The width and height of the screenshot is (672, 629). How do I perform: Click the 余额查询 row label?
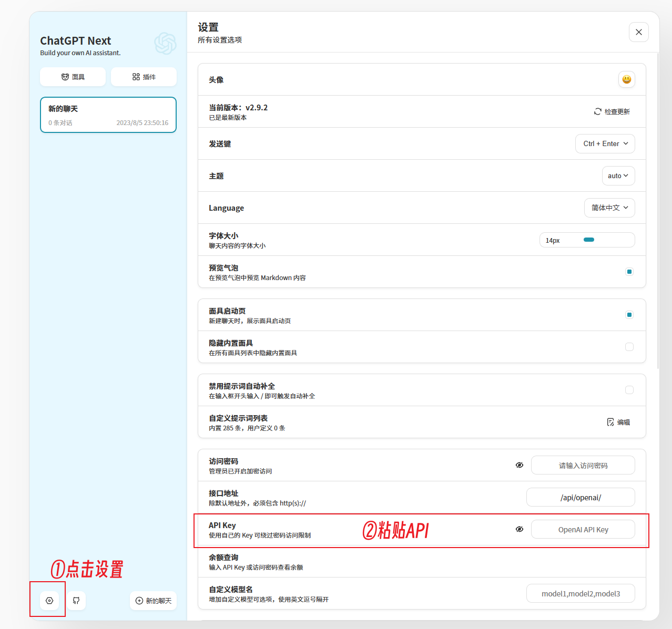point(223,557)
